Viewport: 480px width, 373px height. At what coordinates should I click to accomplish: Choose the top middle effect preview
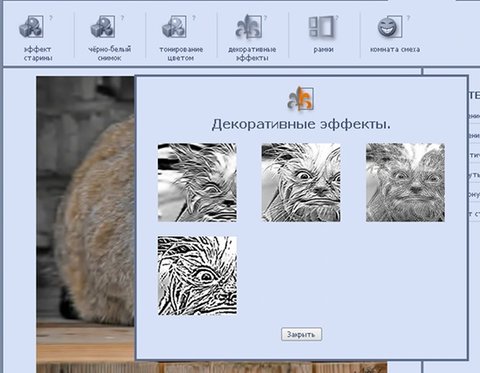pos(301,182)
